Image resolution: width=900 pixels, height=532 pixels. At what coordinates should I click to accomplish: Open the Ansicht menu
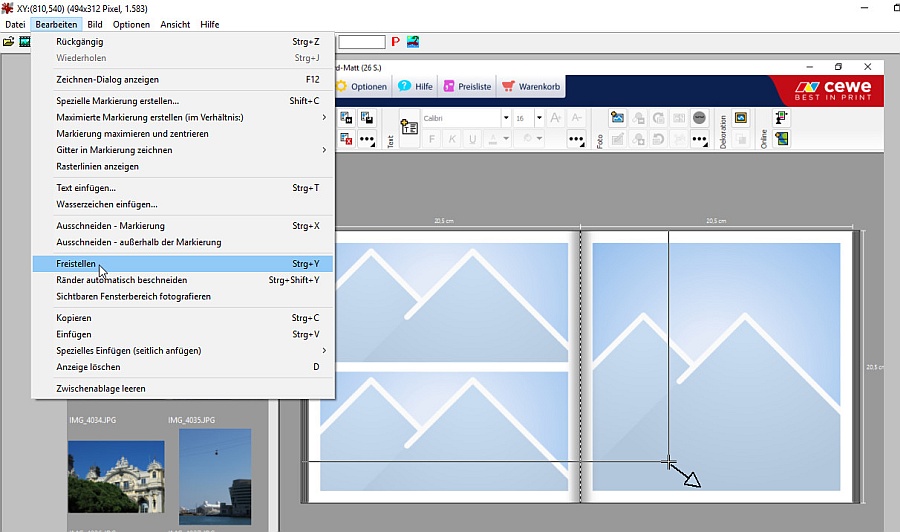point(175,24)
